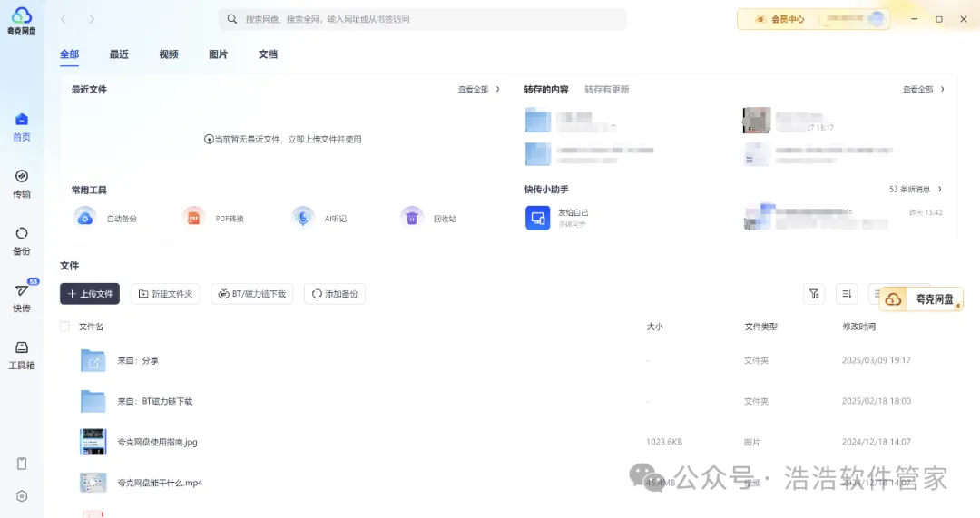Click the sort order icon

point(847,294)
